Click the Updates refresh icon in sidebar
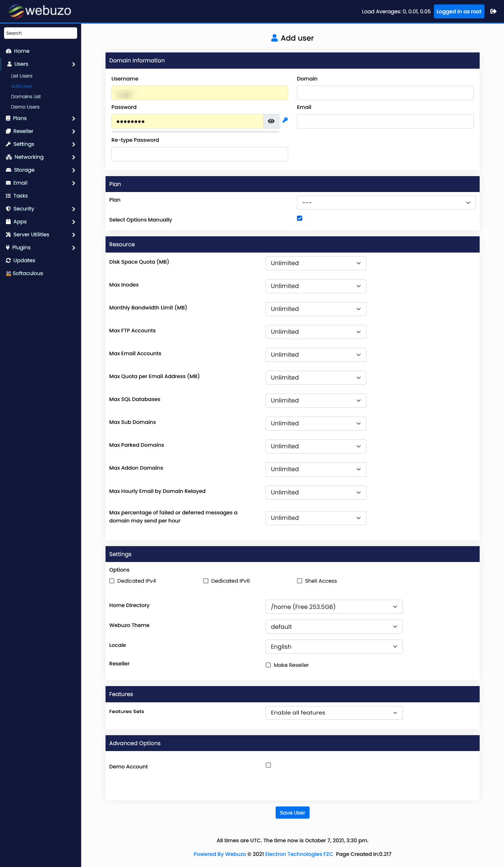Screen dimensions: 504x867 [x=8, y=261]
